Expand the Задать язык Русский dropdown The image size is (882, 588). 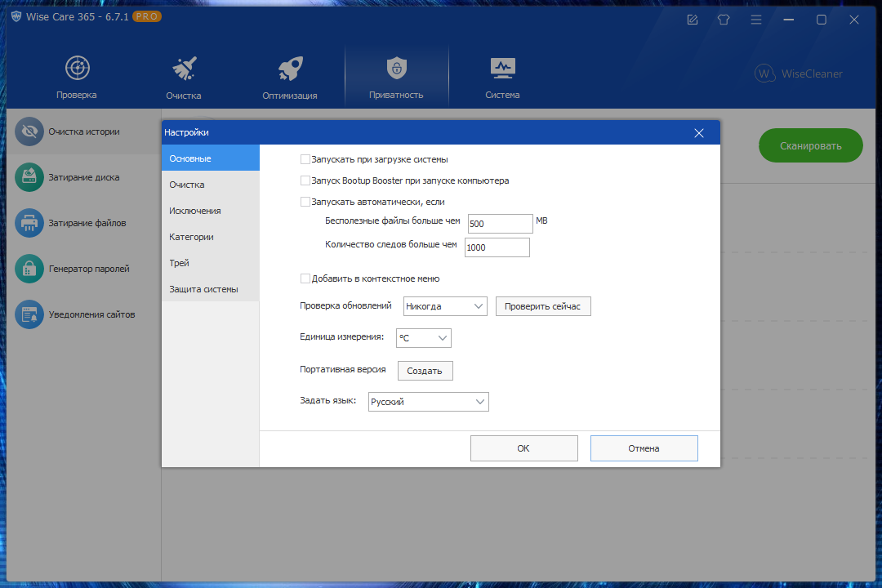click(x=428, y=402)
